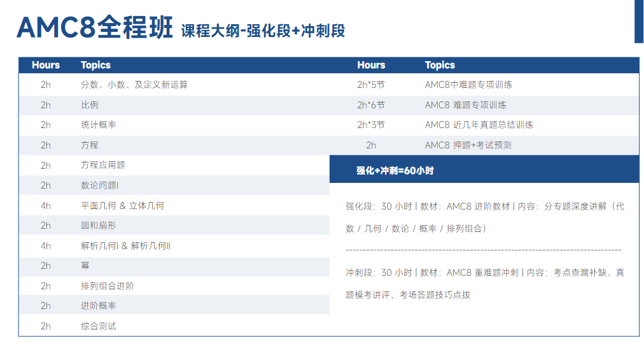Select the 排列组合进阶 topic

pos(108,286)
